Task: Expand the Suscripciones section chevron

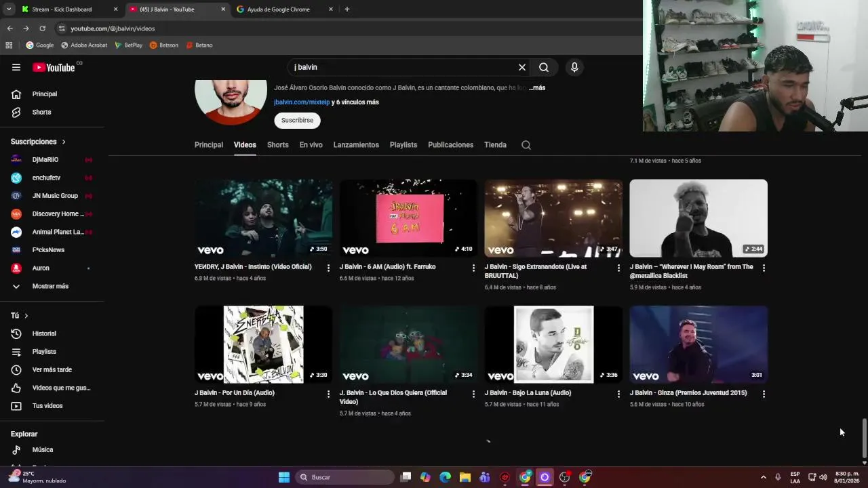Action: click(64, 142)
